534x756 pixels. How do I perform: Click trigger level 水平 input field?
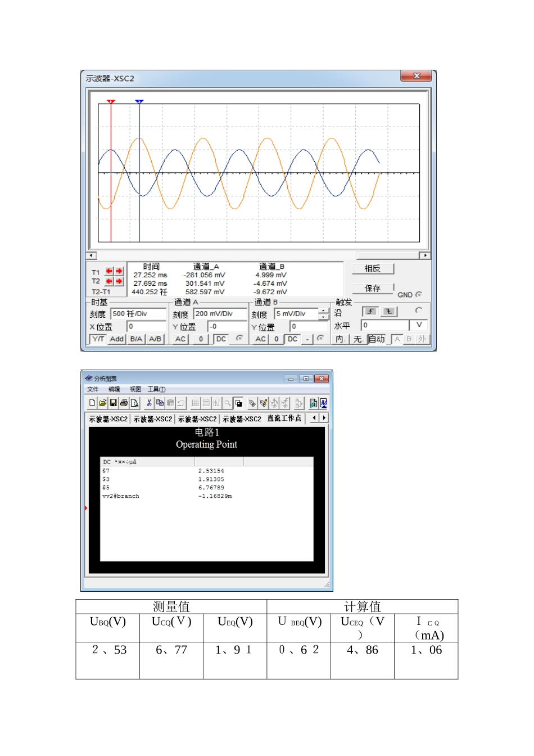(x=385, y=325)
